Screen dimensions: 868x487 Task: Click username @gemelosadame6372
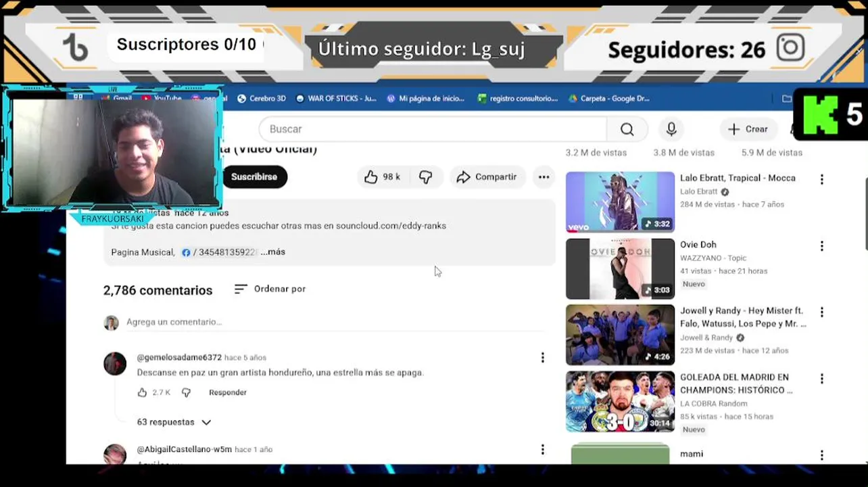click(x=179, y=357)
